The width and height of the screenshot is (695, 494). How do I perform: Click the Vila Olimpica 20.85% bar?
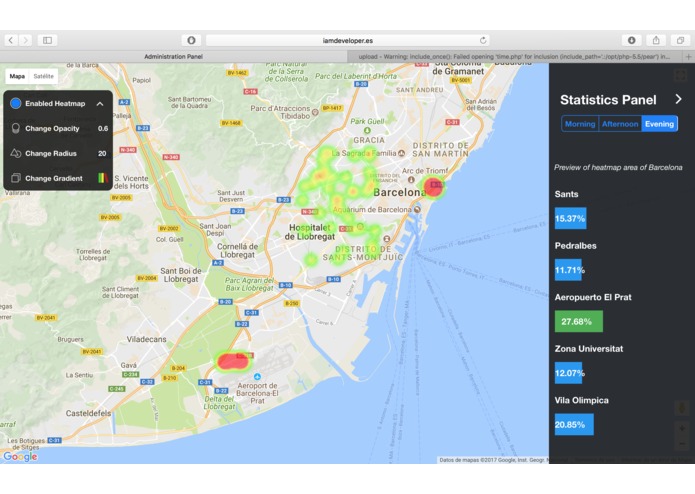[574, 424]
